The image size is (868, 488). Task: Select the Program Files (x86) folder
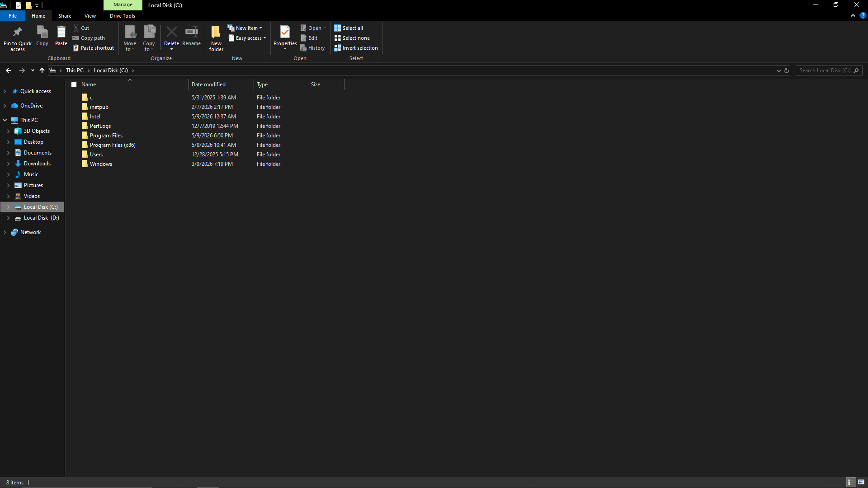coord(113,145)
